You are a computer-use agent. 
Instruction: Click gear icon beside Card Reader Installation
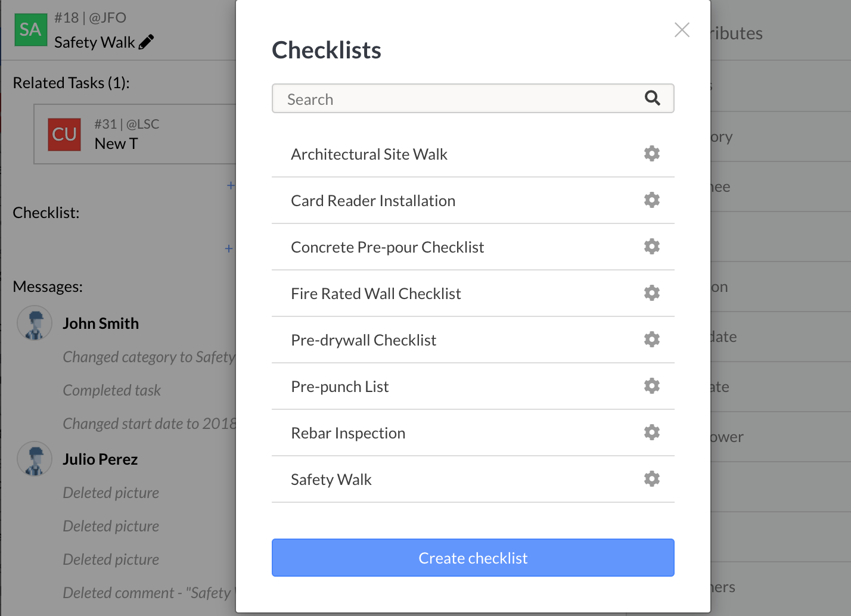[x=652, y=200]
